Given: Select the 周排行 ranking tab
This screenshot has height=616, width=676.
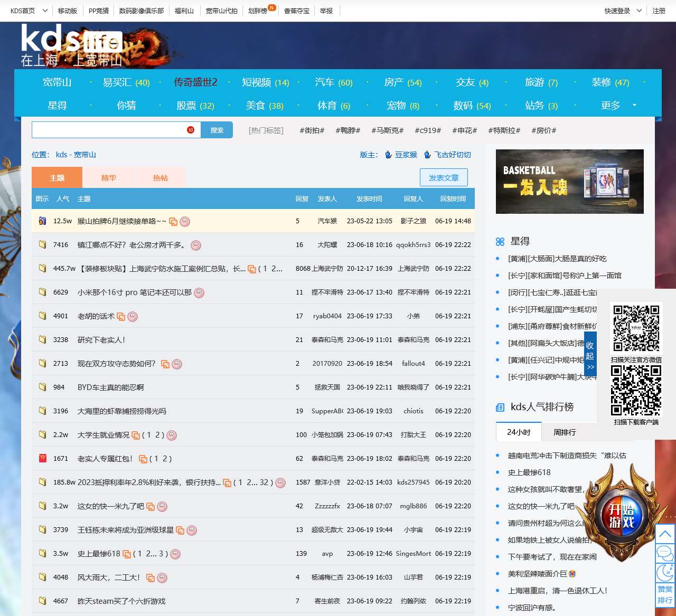Looking at the screenshot, I should tap(565, 432).
